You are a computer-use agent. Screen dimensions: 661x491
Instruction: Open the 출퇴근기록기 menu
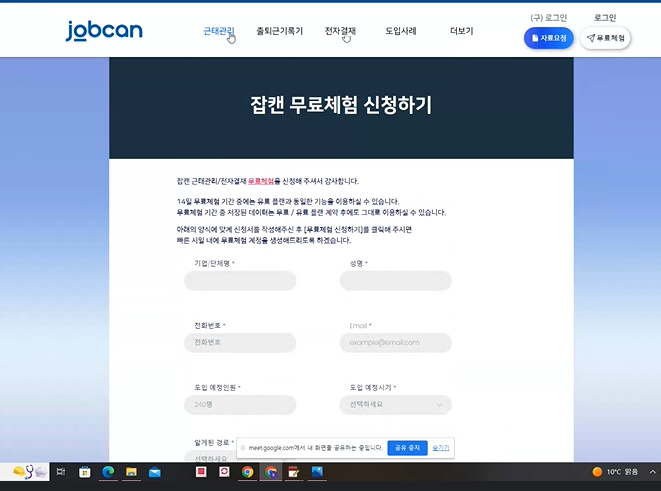click(x=279, y=31)
